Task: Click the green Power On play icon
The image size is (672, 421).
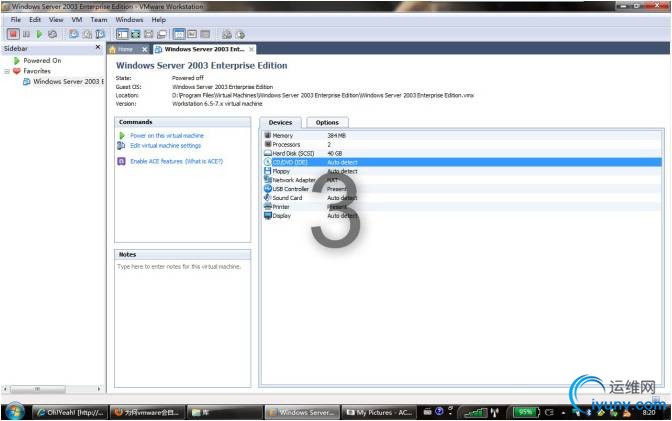Action: (x=39, y=34)
